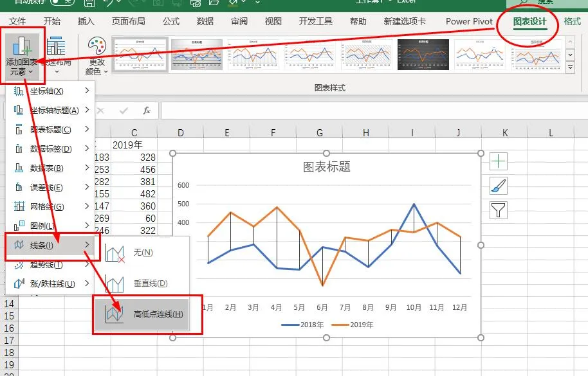Viewport: 588px width, 376px height.
Task: Open the 帮助 tab
Action: tap(358, 21)
